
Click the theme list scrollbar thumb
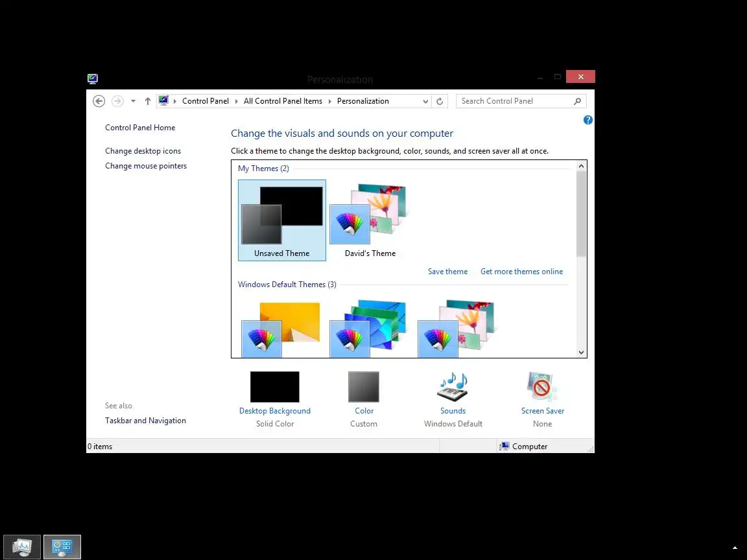[x=581, y=213]
